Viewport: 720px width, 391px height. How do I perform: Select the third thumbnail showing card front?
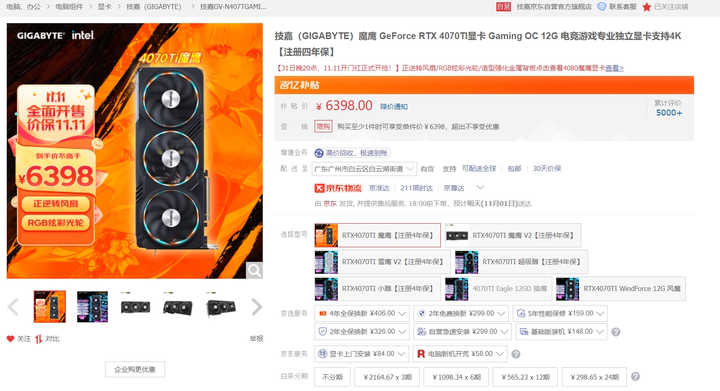tap(135, 307)
